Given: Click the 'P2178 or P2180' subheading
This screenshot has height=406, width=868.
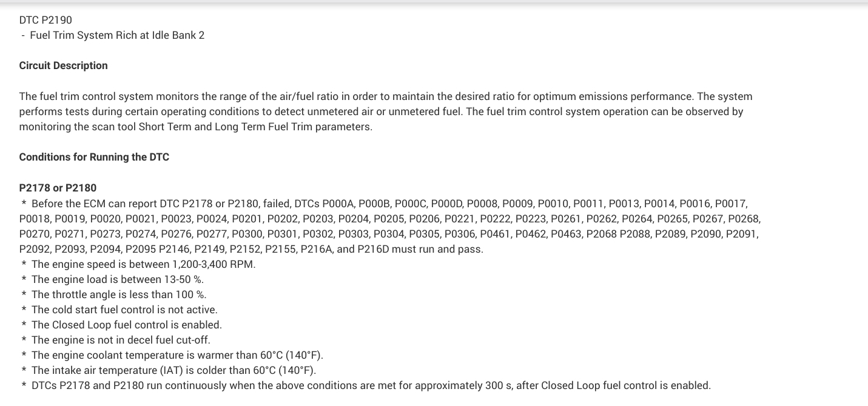Looking at the screenshot, I should coord(58,188).
